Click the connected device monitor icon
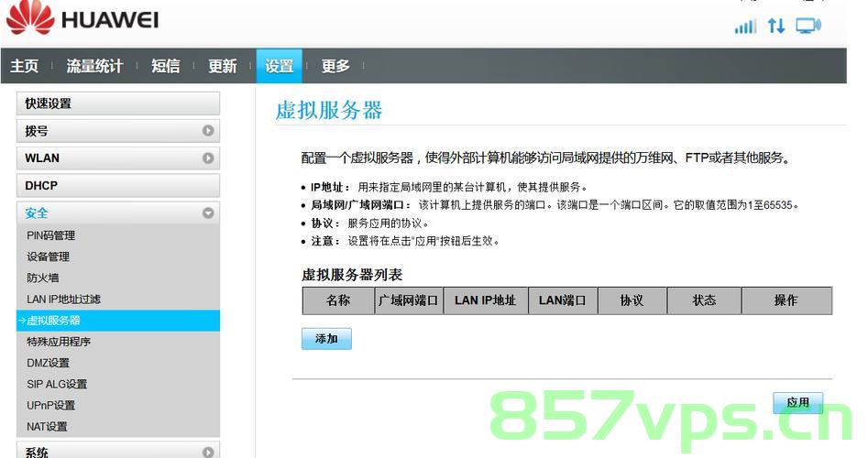The height and width of the screenshot is (458, 868). pos(808,26)
